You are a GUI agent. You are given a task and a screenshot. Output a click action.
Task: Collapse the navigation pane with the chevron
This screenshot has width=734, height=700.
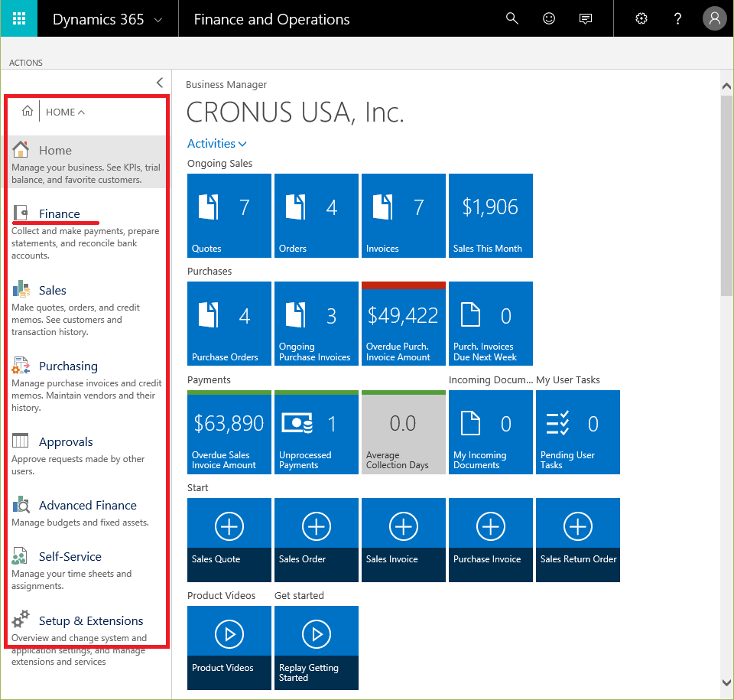[160, 83]
